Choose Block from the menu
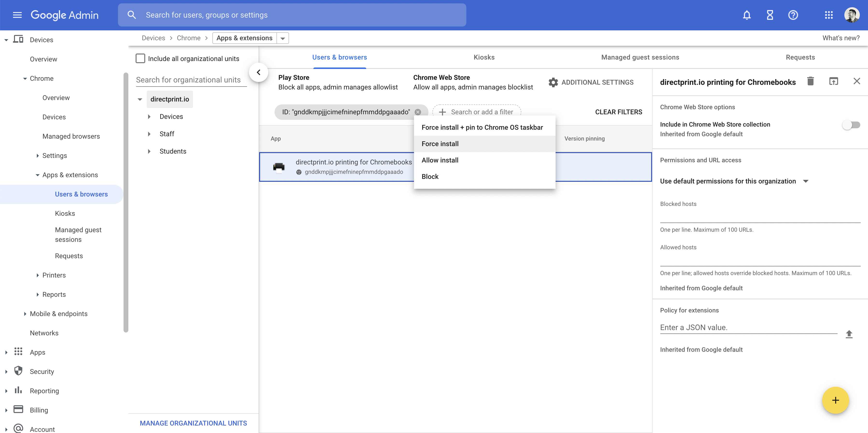 point(484,176)
